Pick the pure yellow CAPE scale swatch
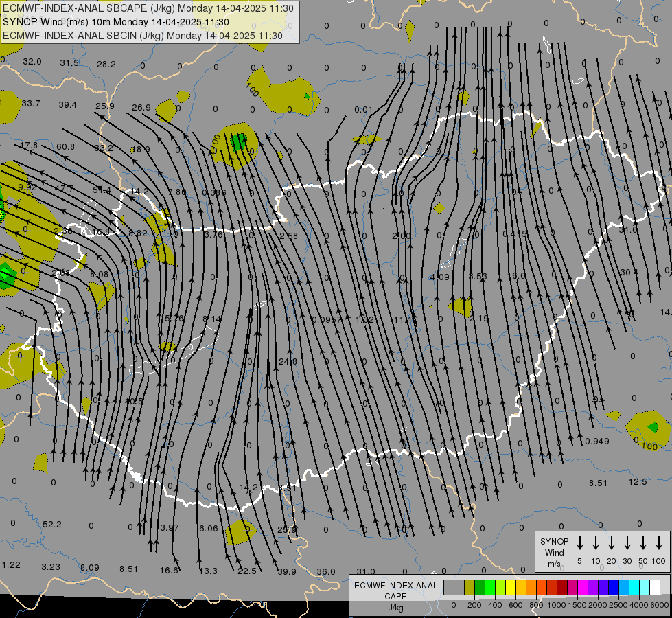This screenshot has height=618, width=672. 511,588
